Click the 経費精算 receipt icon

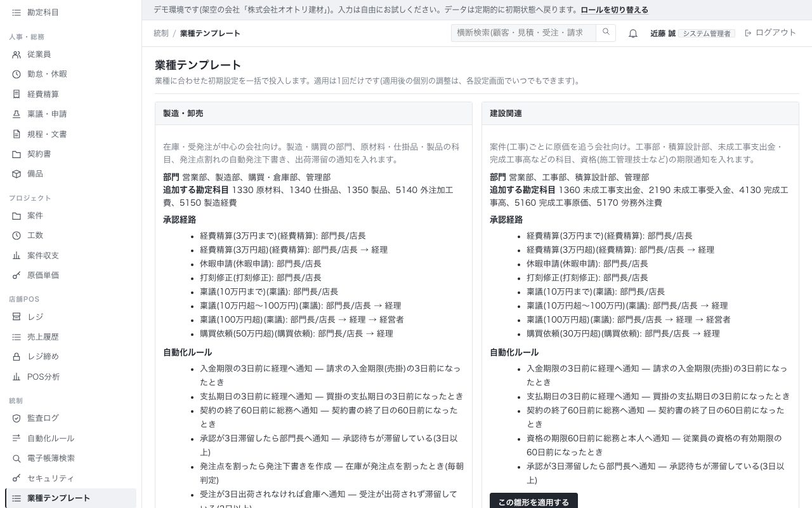click(16, 94)
